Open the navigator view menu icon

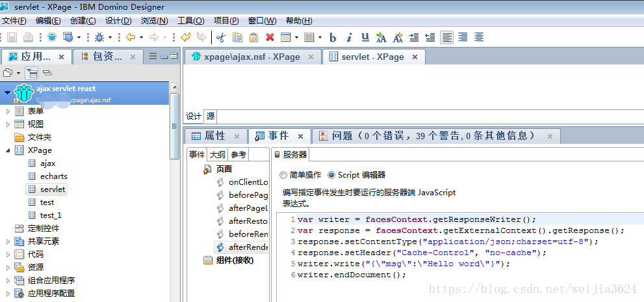coord(153,57)
